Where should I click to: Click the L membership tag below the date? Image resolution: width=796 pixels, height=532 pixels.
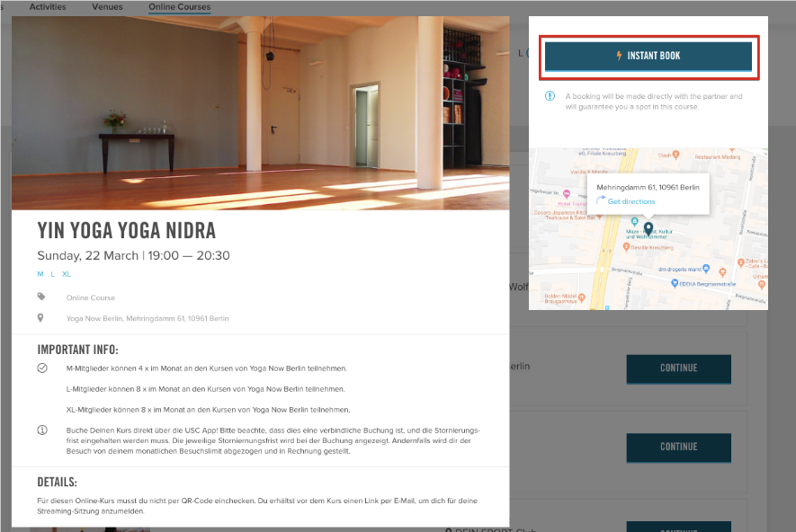coord(52,274)
